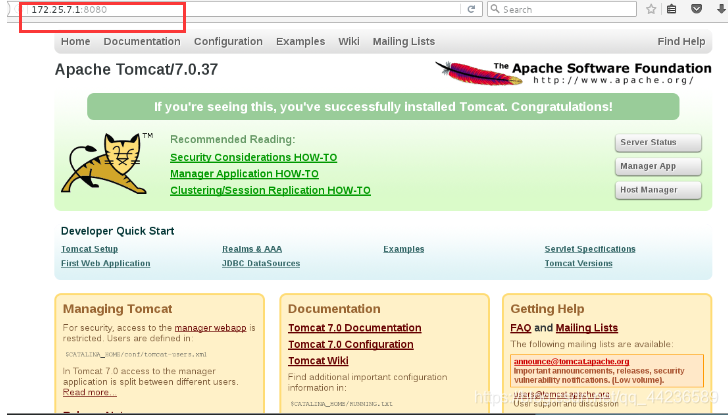Click Read more in Managing Tomcat
This screenshot has height=416, width=728.
pyautogui.click(x=90, y=392)
